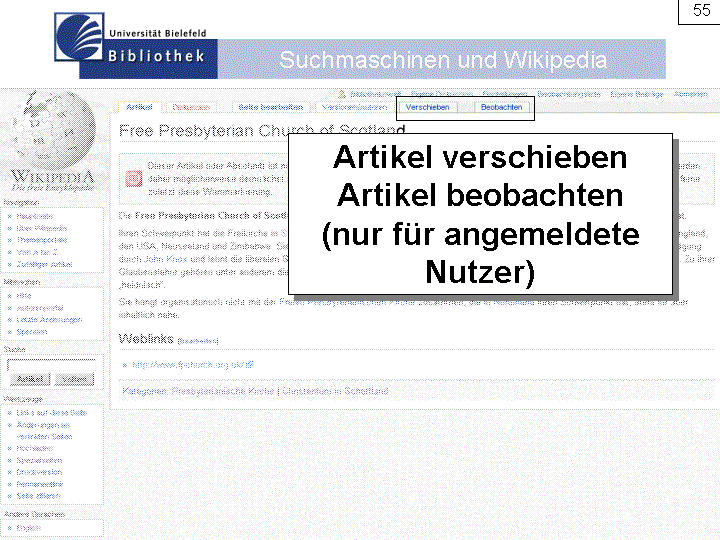The image size is (720, 540).
Task: Open Themenportale sidebar link
Action: pos(42,240)
